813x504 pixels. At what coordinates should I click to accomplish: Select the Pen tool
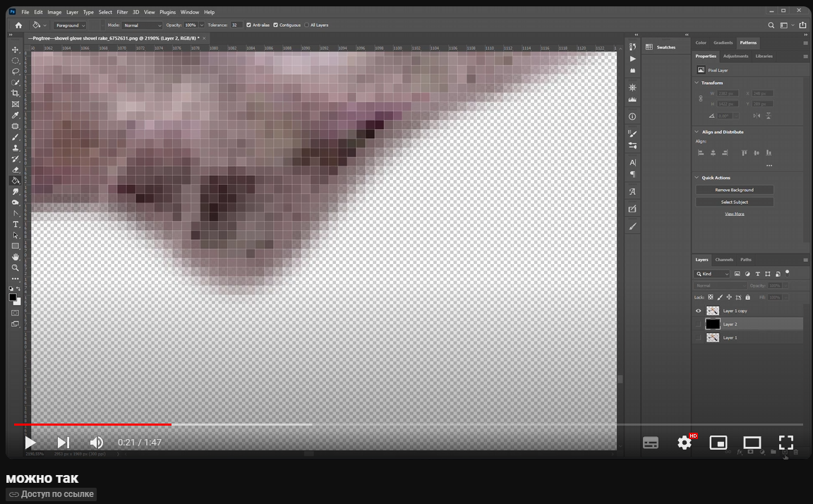click(16, 213)
